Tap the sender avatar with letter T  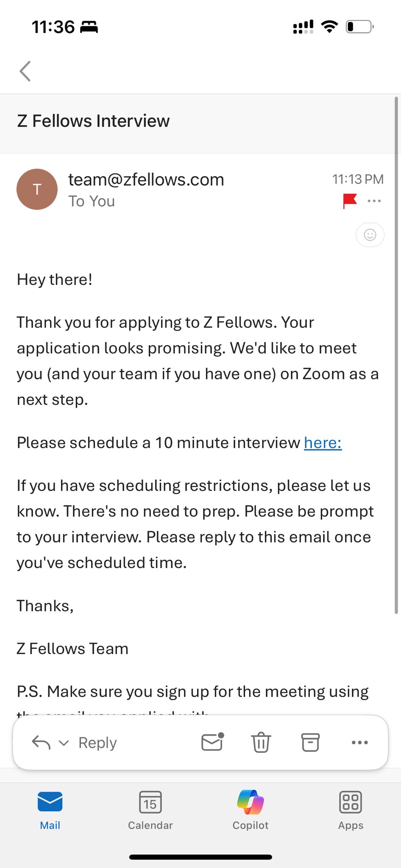37,189
